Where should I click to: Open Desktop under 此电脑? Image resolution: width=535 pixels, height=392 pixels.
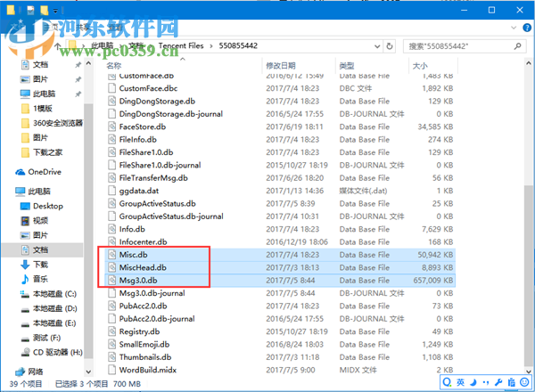click(x=48, y=206)
